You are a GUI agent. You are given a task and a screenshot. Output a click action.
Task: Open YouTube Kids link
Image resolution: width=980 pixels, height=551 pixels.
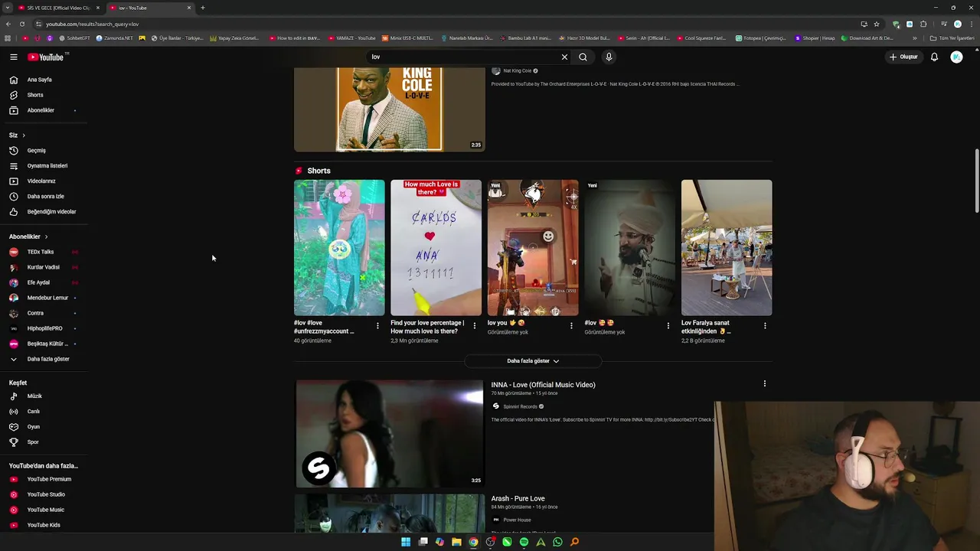pyautogui.click(x=44, y=525)
